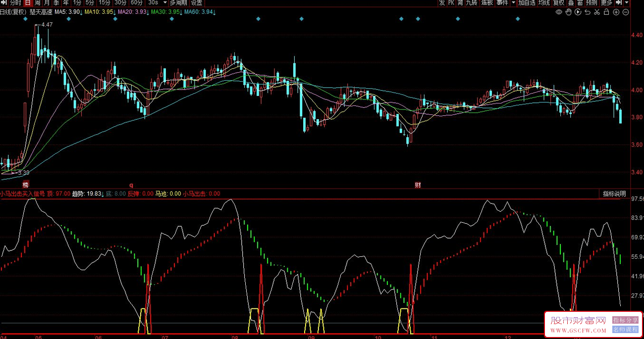Image resolution: width=644 pixels, height=339 pixels.
Task: Select the 季 quarterly period tab
Action: pyautogui.click(x=56, y=2)
